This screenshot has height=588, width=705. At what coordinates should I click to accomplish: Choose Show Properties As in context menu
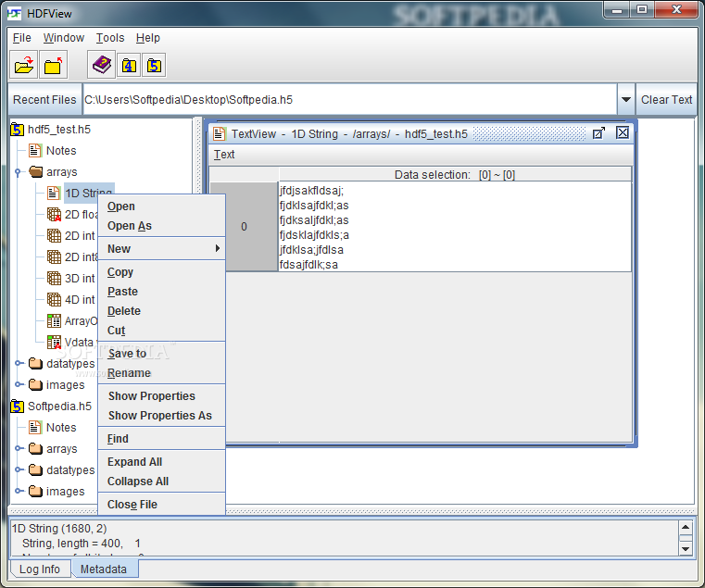[161, 416]
